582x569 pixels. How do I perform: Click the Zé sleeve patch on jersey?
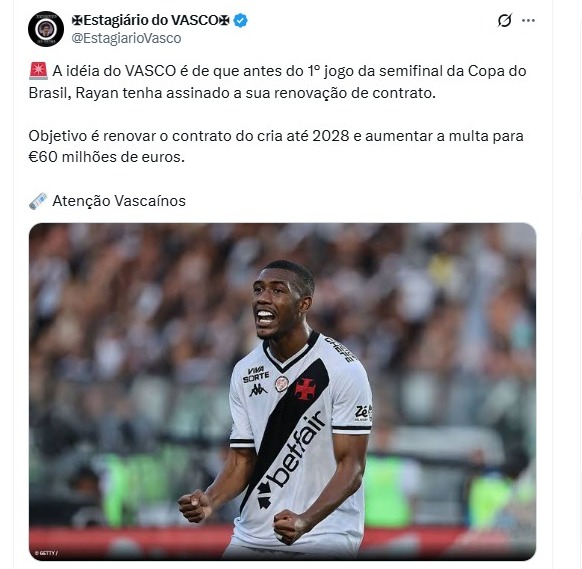pyautogui.click(x=363, y=413)
